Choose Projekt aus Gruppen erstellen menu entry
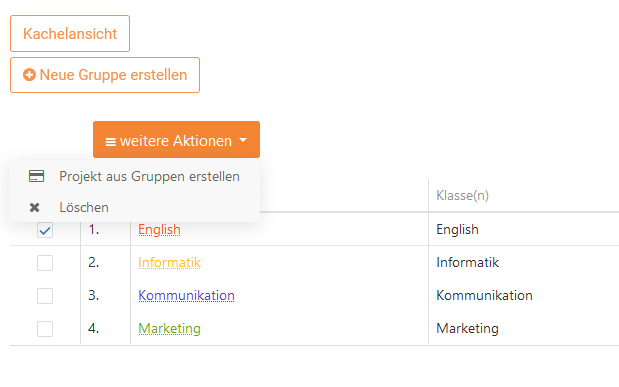Image resolution: width=619 pixels, height=387 pixels. (x=134, y=176)
